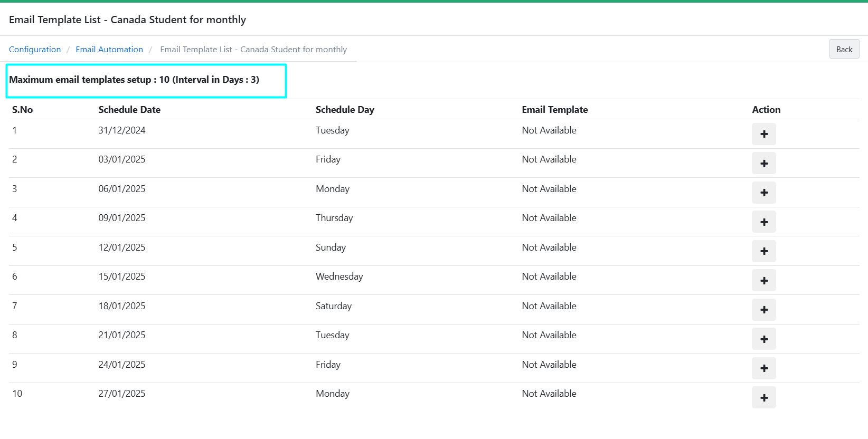
Task: Click the maximum email templates setup text
Action: pos(134,80)
